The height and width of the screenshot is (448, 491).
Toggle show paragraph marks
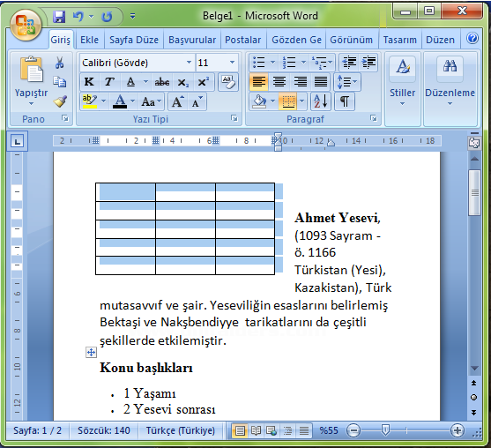coord(345,101)
